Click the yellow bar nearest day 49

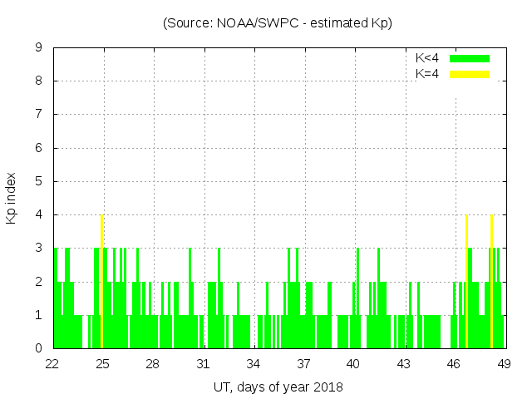click(x=491, y=283)
